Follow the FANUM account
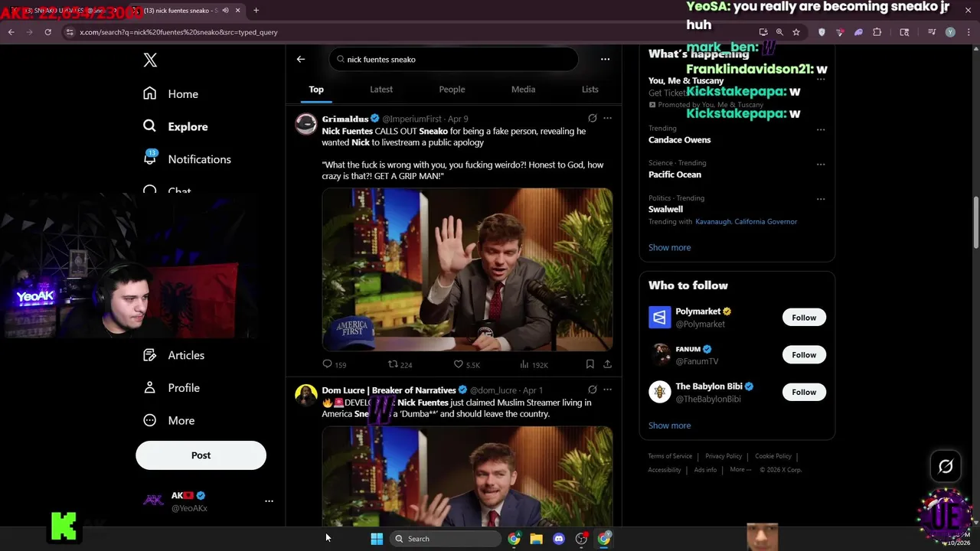This screenshot has width=980, height=551. click(x=804, y=355)
